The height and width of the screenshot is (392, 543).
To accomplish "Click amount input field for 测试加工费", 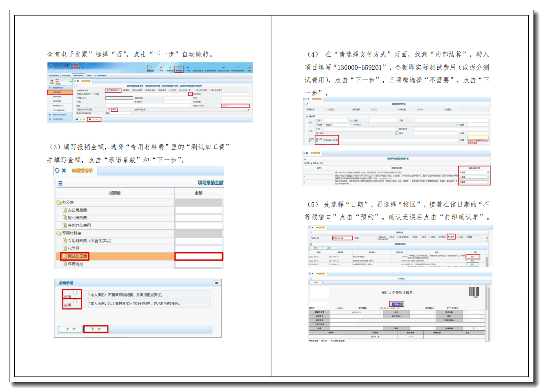I will (x=198, y=256).
